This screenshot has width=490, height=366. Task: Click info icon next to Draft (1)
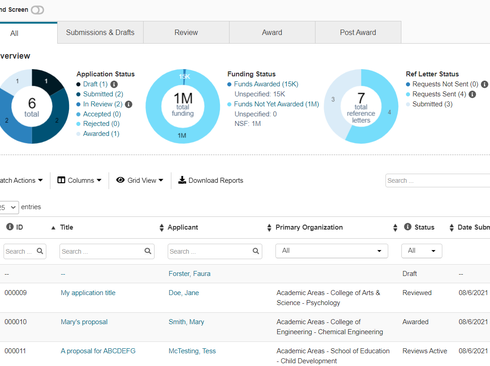coord(114,84)
